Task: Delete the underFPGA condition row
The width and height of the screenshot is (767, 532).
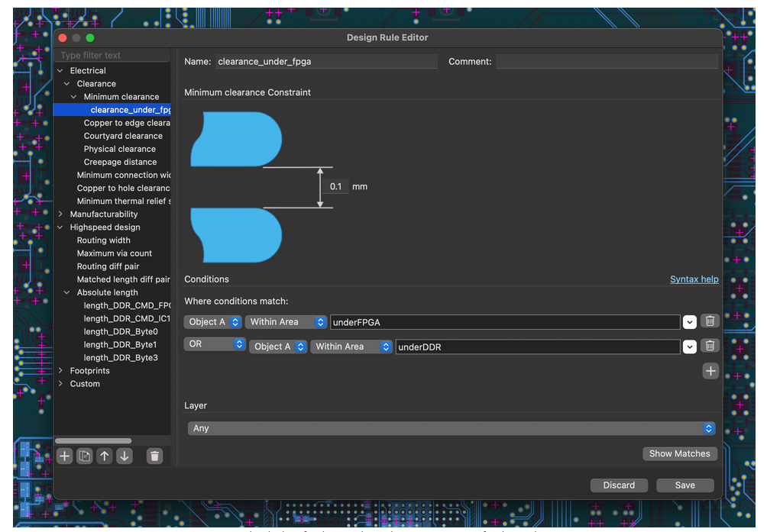Action: point(710,322)
